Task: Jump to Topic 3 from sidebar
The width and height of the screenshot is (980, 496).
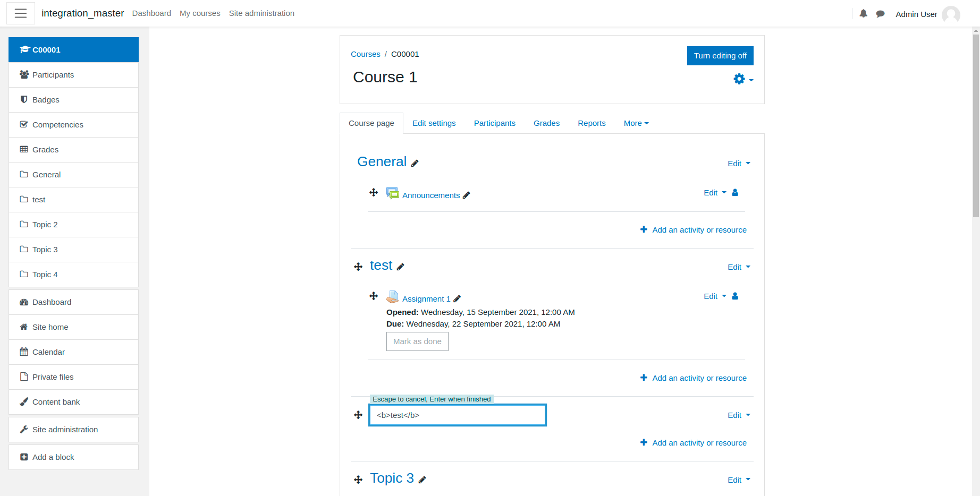Action: [x=73, y=250]
